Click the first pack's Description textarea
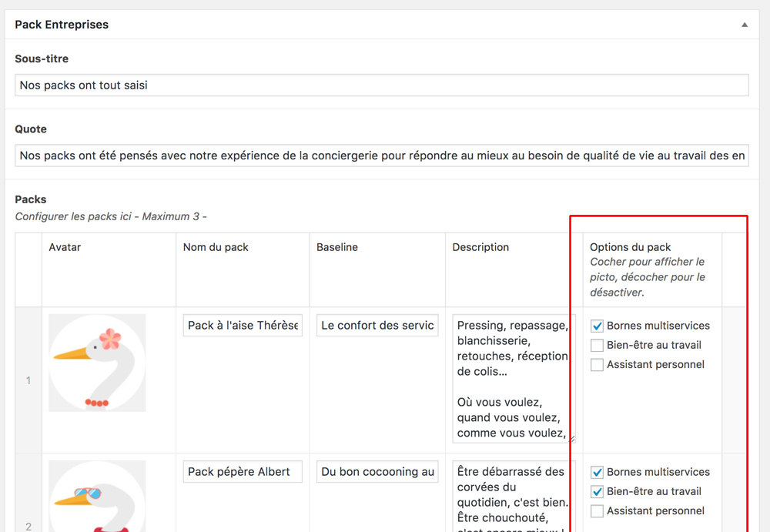This screenshot has width=770, height=532. (x=512, y=379)
